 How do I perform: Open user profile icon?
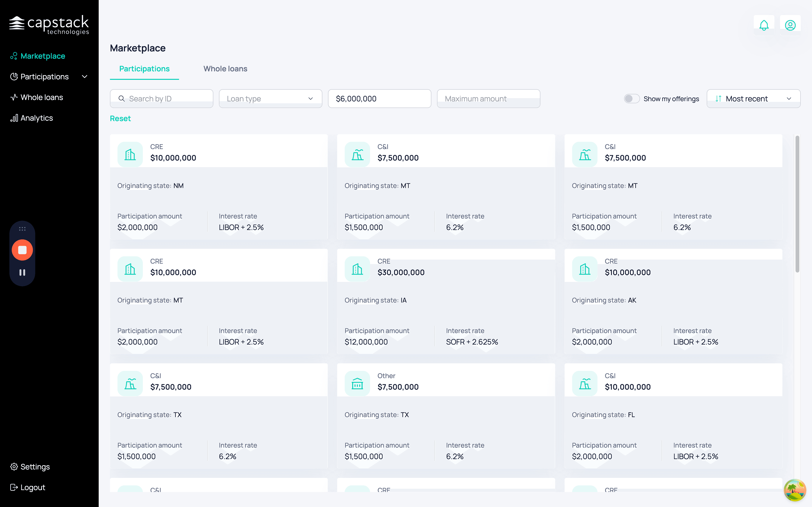click(x=790, y=25)
